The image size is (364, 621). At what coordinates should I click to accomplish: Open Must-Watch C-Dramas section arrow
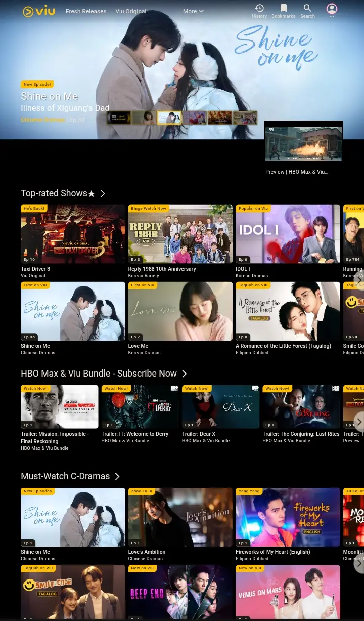tap(117, 476)
